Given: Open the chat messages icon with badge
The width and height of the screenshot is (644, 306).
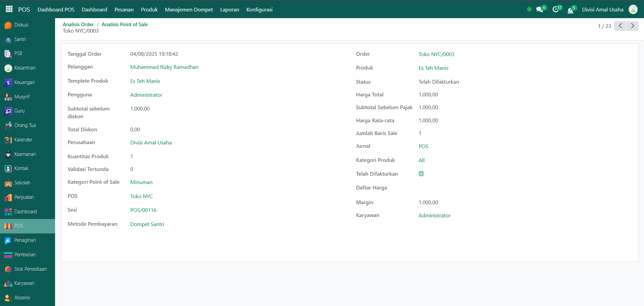Looking at the screenshot, I should coord(540,9).
